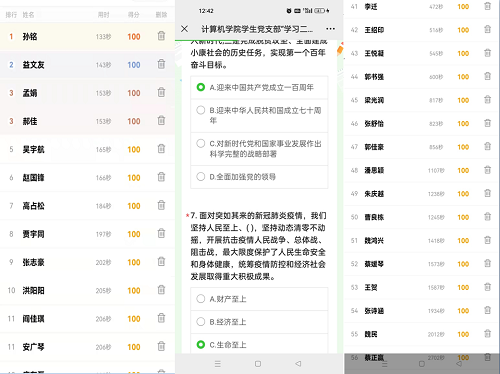
Task: Click the name 朱庆超 at rank 49
Action: pyautogui.click(x=374, y=194)
